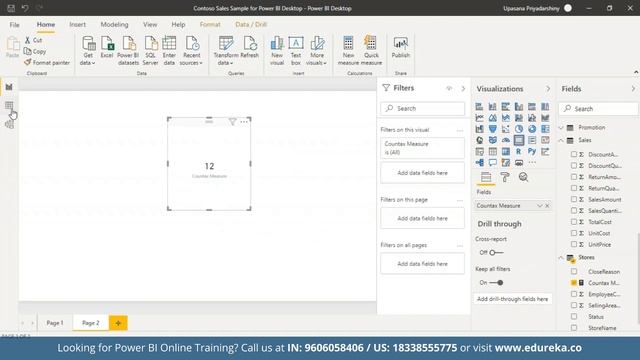Create a New measure
Viewport: 640px width, 360px height.
click(x=348, y=51)
